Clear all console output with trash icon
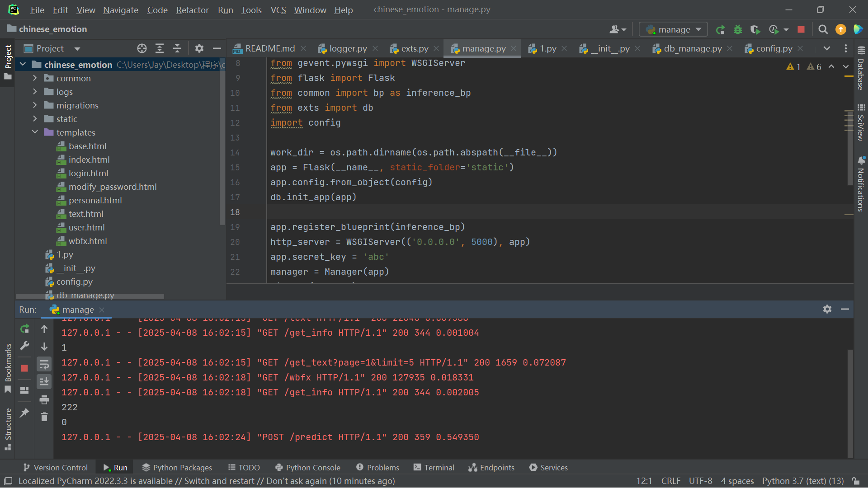The width and height of the screenshot is (868, 488). point(44,417)
